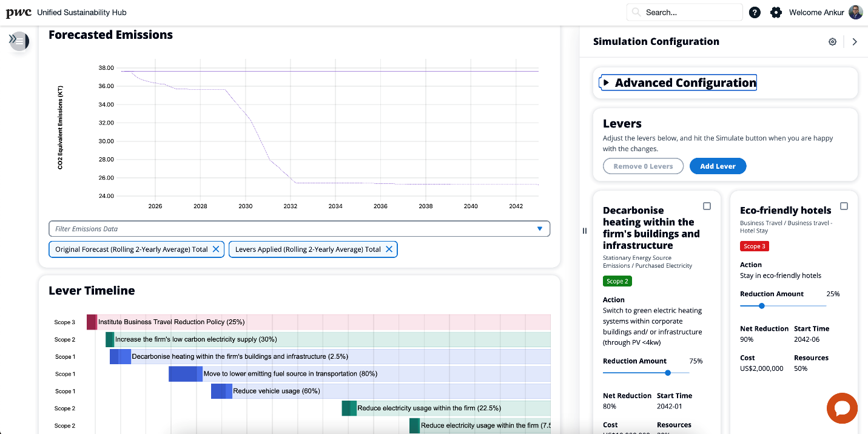Image resolution: width=868 pixels, height=434 pixels.
Task: Click the Eco-friendly hotels card title
Action: point(786,211)
